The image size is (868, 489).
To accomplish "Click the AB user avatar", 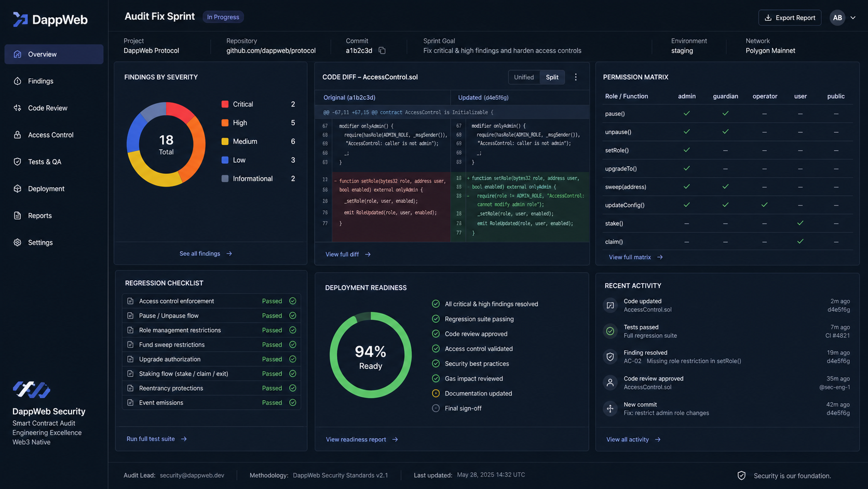I will (x=837, y=18).
